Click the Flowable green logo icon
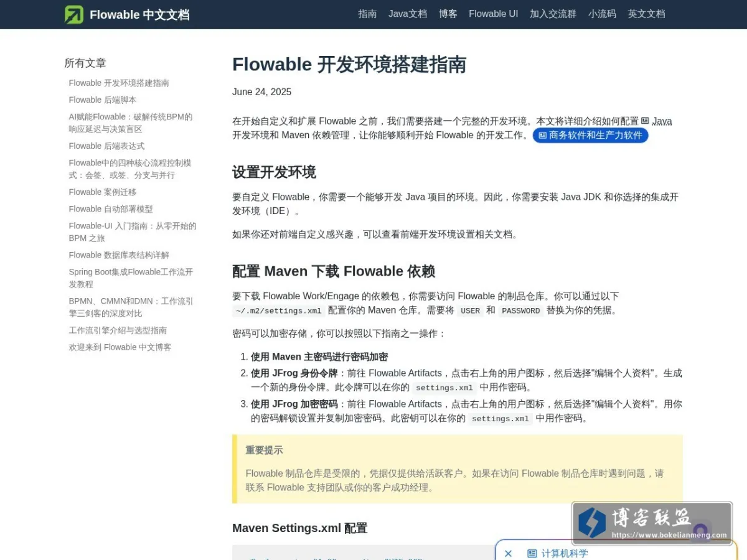Viewport: 747px width, 560px height. (x=74, y=14)
